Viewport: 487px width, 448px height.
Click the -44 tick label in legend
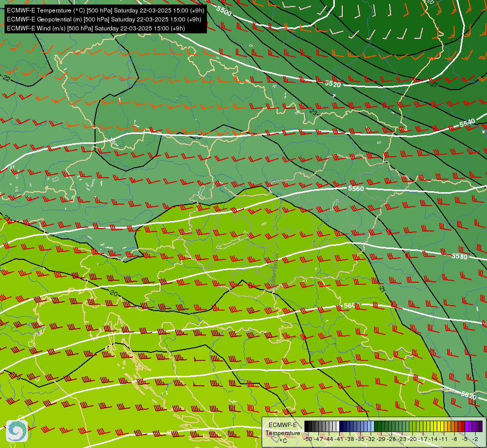[x=329, y=439]
